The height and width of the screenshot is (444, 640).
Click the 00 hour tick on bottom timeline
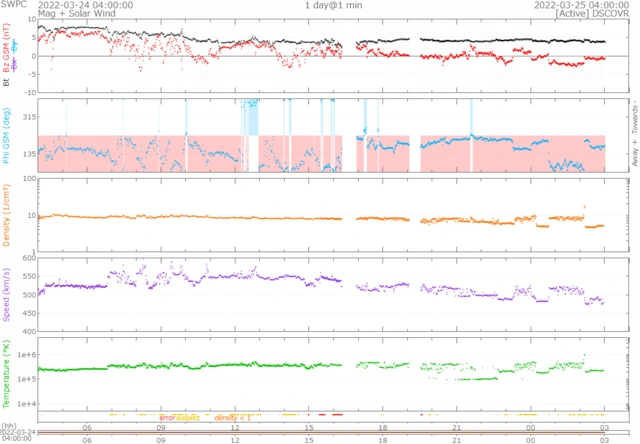tap(530, 438)
